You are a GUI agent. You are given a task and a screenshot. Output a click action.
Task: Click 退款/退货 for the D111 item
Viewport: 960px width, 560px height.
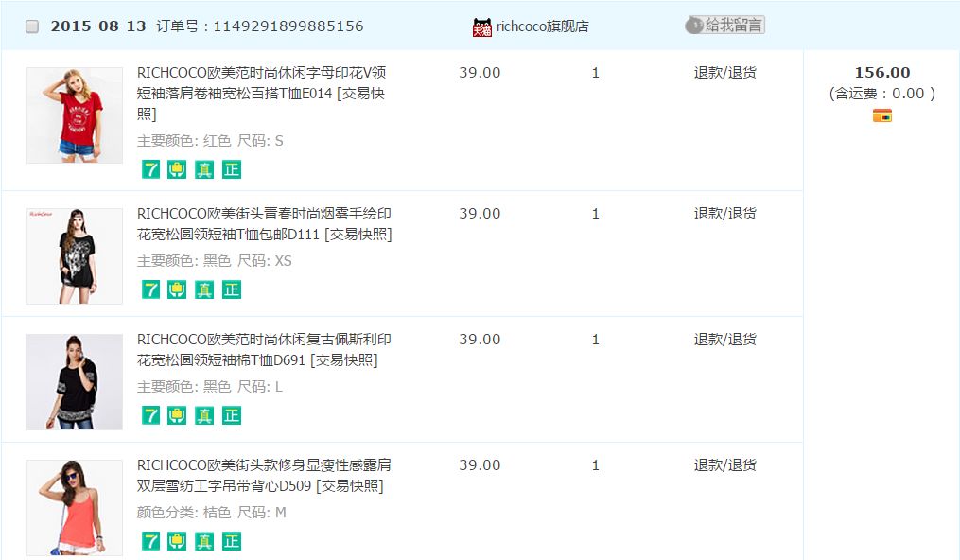(x=724, y=214)
